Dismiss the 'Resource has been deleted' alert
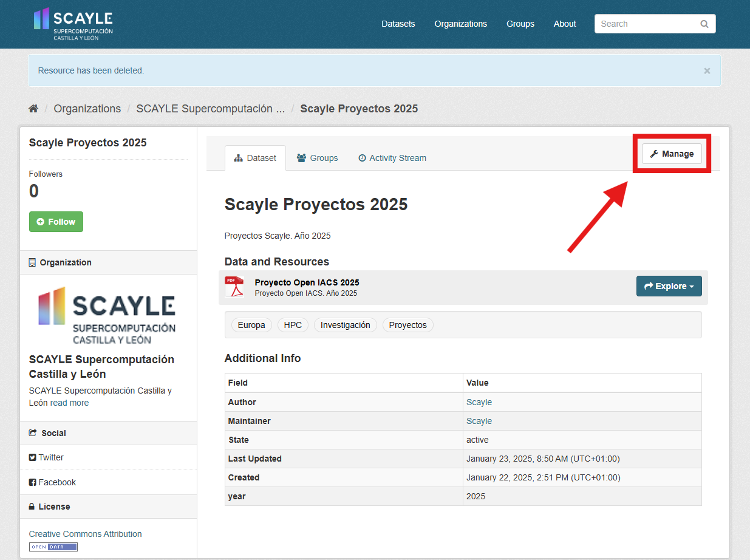Viewport: 750px width, 560px height. [707, 70]
